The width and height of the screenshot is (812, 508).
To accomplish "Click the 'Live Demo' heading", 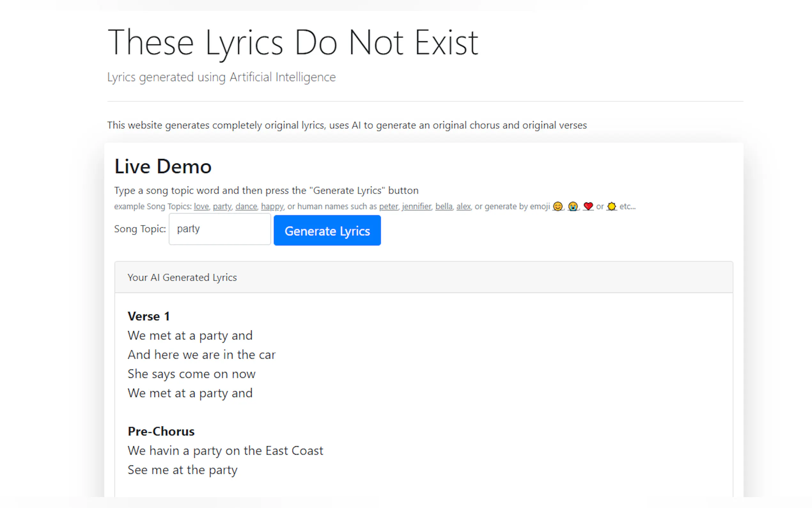I will point(163,167).
